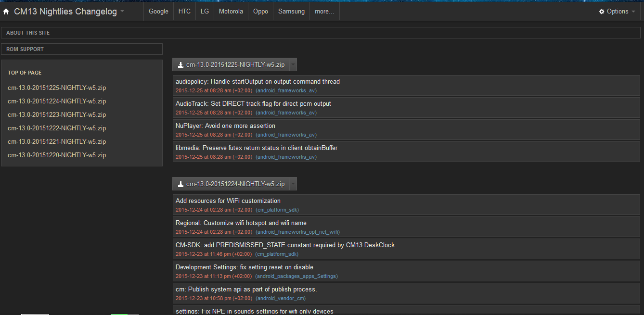Viewport: 644px width, 315px height.
Task: Jump to Top of Page link
Action: point(25,73)
